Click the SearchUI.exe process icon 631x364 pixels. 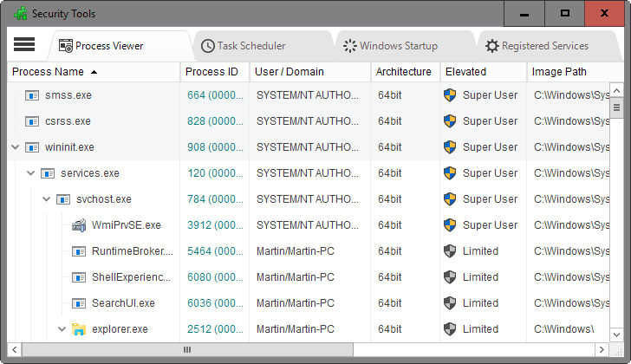(79, 303)
